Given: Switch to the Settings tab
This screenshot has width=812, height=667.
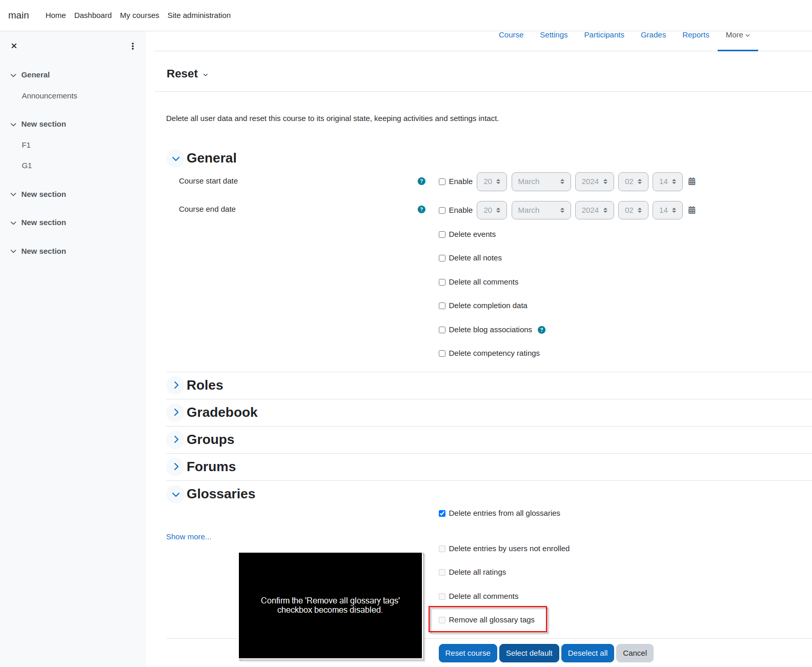Looking at the screenshot, I should tap(554, 35).
